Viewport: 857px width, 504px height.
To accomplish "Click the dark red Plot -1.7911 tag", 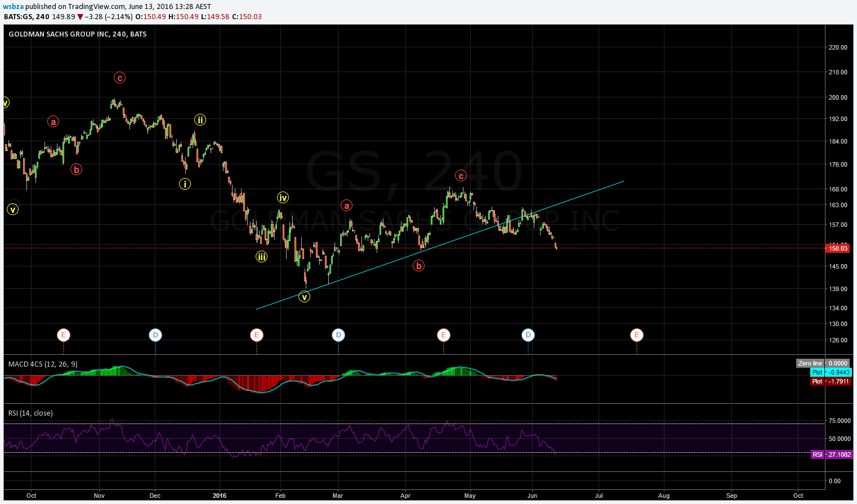I will click(831, 381).
